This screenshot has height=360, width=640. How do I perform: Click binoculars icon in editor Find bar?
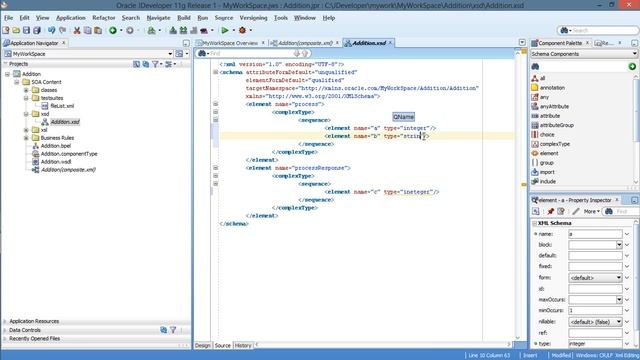(202, 53)
